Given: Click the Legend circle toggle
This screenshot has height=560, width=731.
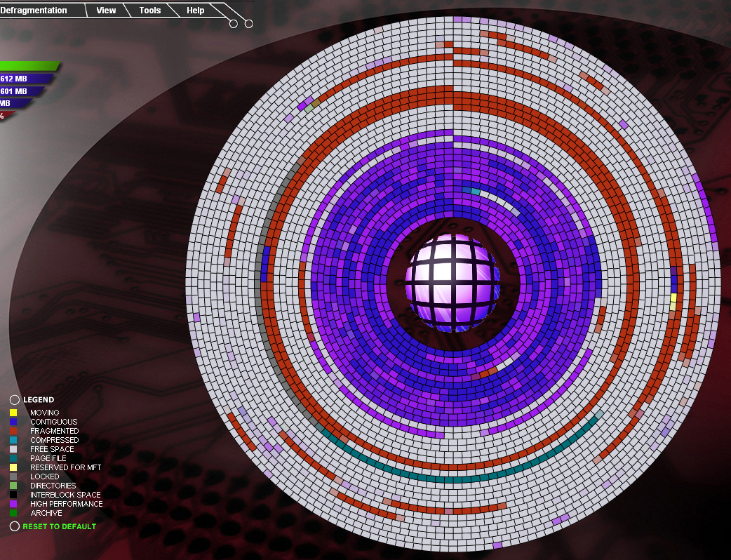Looking at the screenshot, I should [x=15, y=399].
